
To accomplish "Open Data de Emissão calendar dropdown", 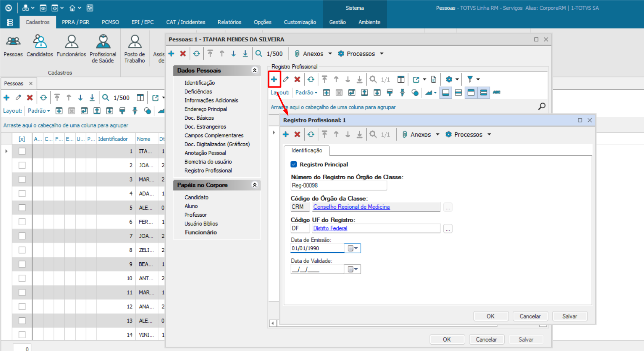I will click(352, 248).
